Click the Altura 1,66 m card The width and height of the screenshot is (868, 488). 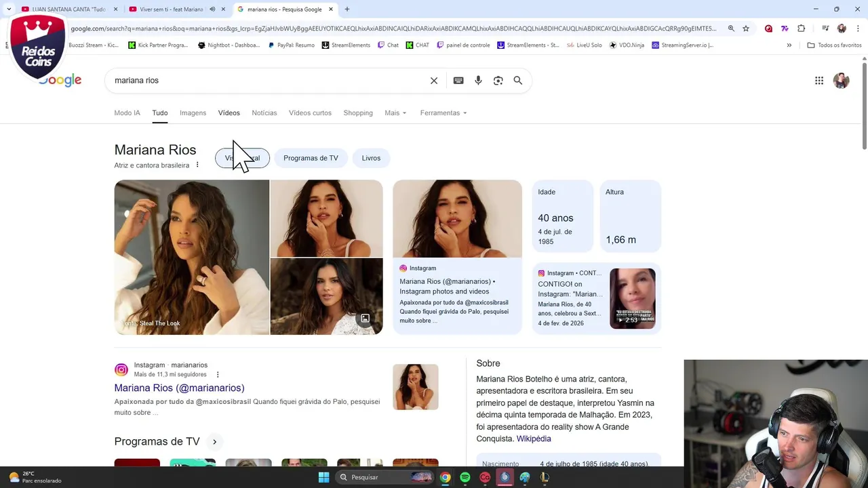[x=630, y=216]
